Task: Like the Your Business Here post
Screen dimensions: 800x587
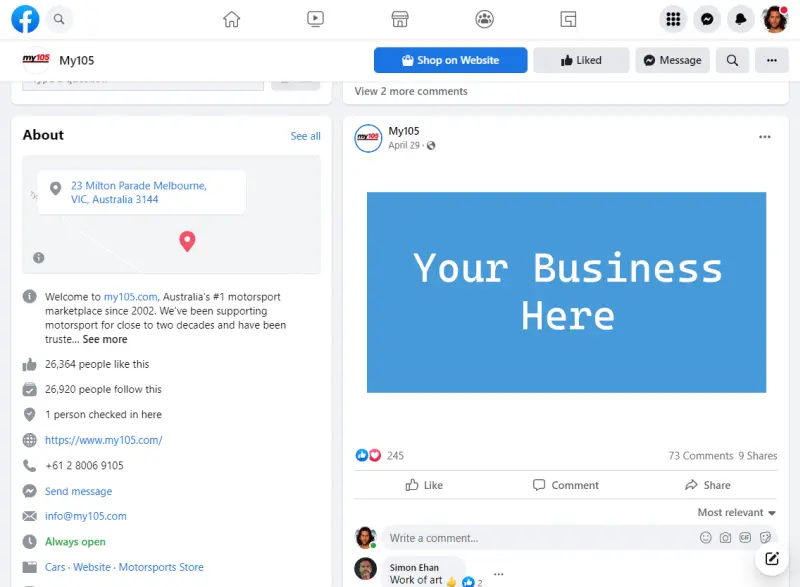Action: (424, 485)
